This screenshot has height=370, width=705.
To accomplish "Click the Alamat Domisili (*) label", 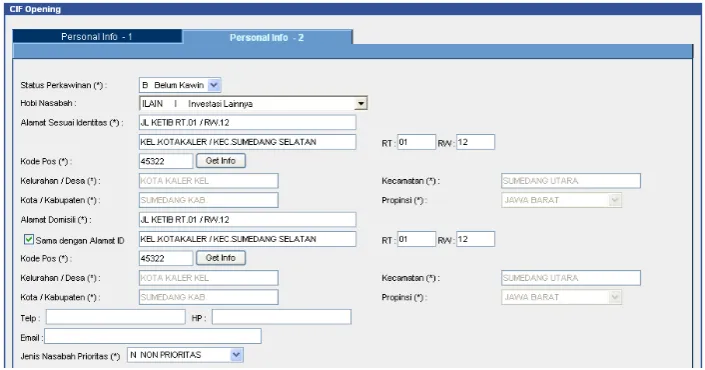I will click(x=56, y=220).
